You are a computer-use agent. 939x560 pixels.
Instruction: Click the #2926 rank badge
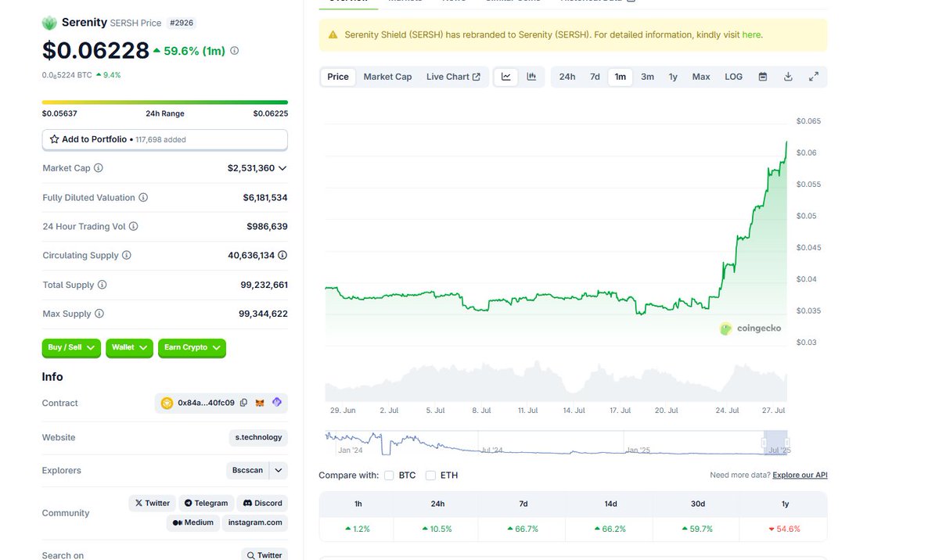pyautogui.click(x=180, y=23)
